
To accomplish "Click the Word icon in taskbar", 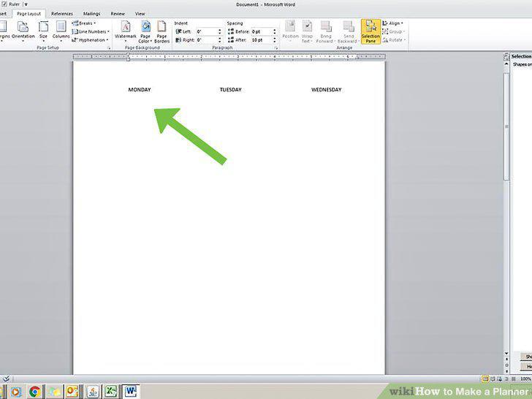I will 131,392.
